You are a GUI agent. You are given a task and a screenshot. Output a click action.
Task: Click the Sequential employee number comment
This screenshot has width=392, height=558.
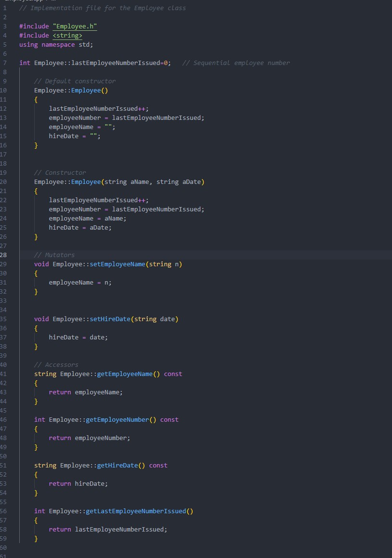[235, 63]
